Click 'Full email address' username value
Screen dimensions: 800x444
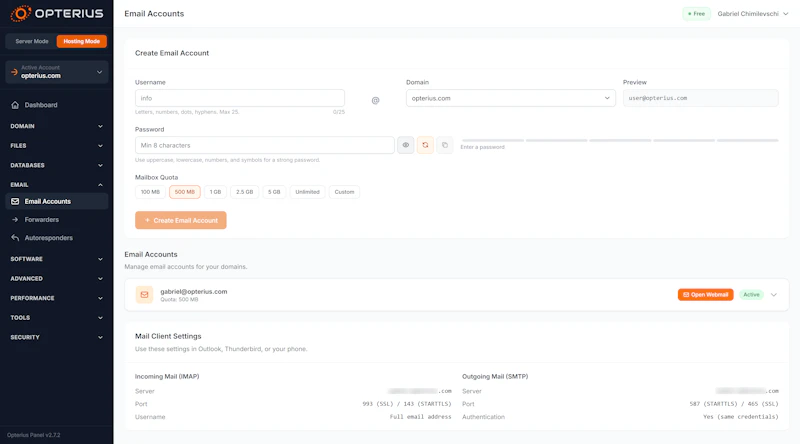pyautogui.click(x=420, y=417)
